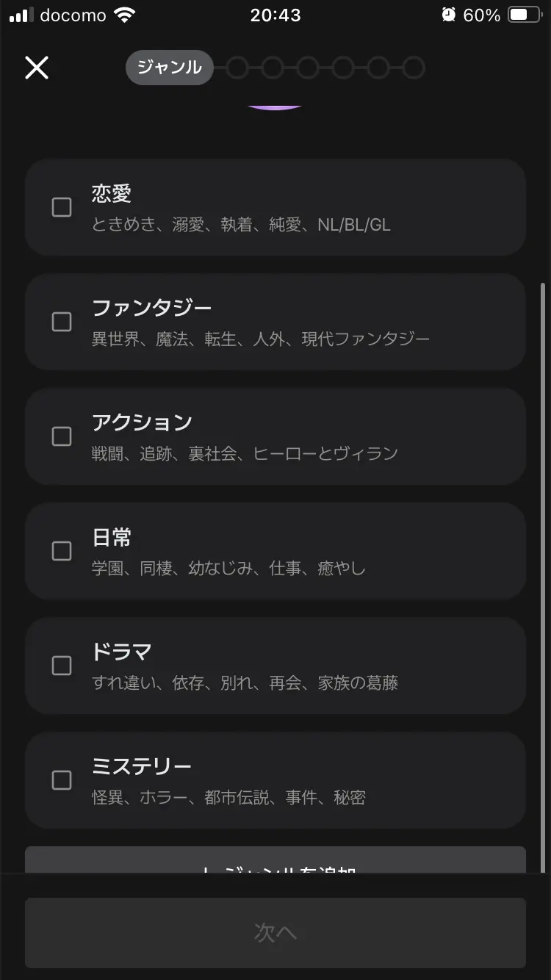This screenshot has width=551, height=980.
Task: Tap the ミステリー card title
Action: pos(142,767)
